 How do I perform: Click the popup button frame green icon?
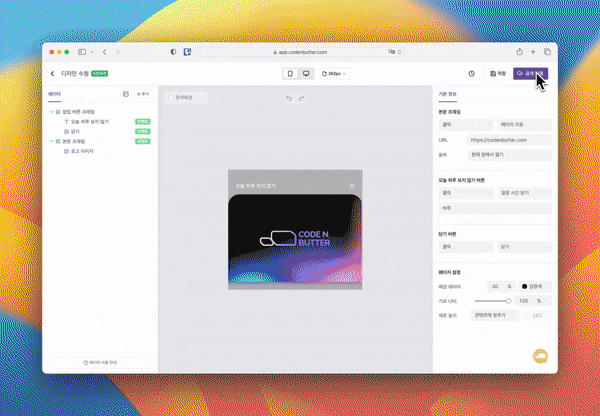(58, 112)
